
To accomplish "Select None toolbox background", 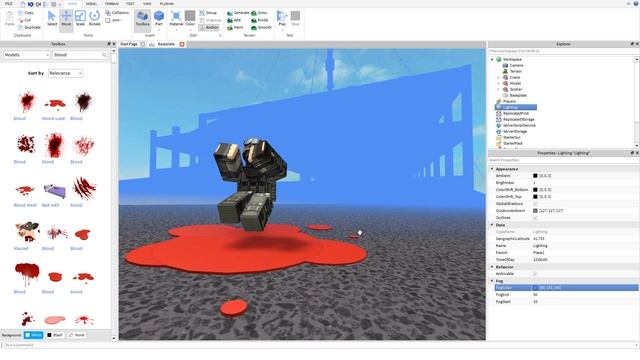I will [x=76, y=335].
